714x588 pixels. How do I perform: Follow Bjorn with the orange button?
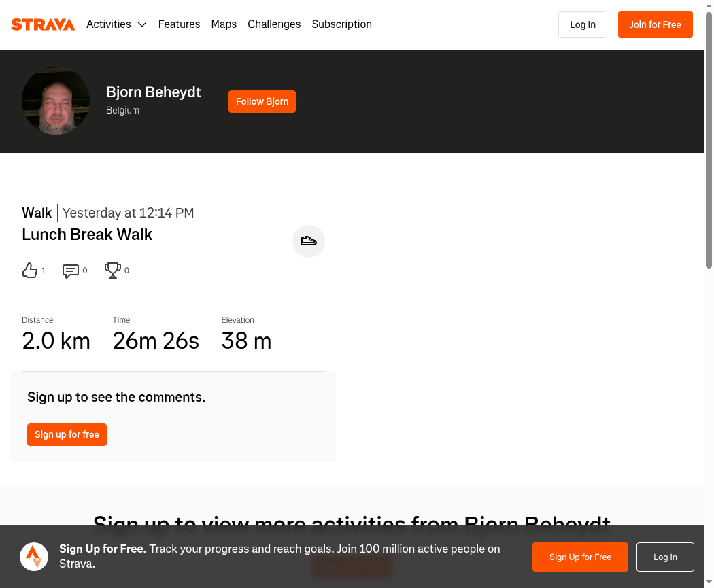point(262,101)
